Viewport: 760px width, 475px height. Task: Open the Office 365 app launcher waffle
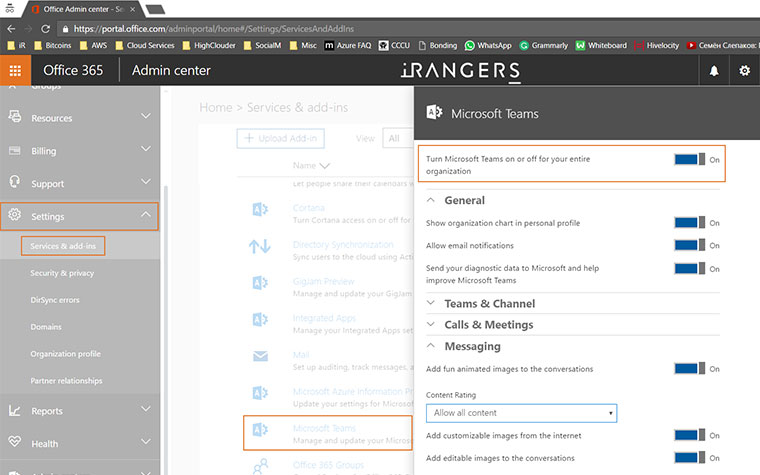pos(15,70)
